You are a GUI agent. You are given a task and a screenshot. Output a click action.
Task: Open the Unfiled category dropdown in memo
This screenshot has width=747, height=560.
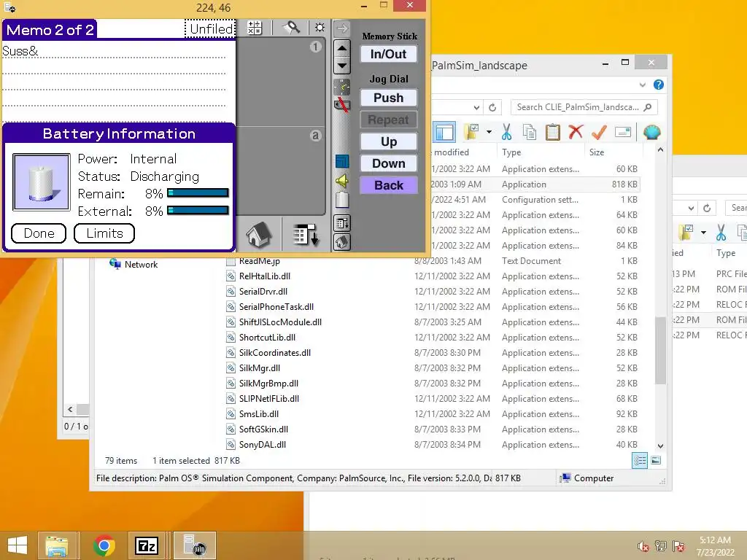click(x=210, y=29)
